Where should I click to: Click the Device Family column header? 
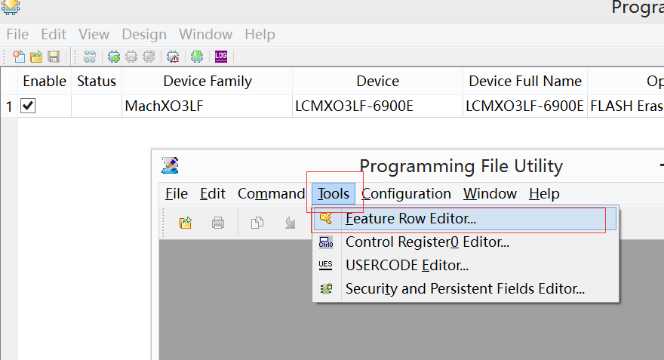208,81
